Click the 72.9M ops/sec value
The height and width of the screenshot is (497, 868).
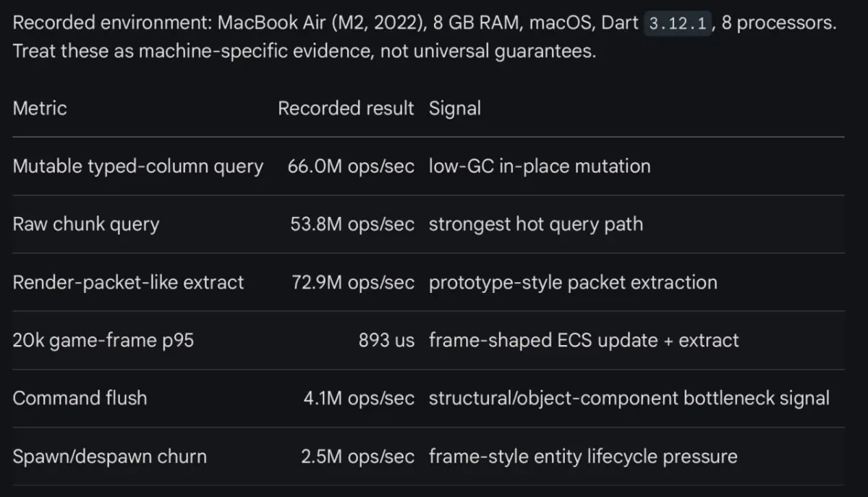tap(351, 282)
